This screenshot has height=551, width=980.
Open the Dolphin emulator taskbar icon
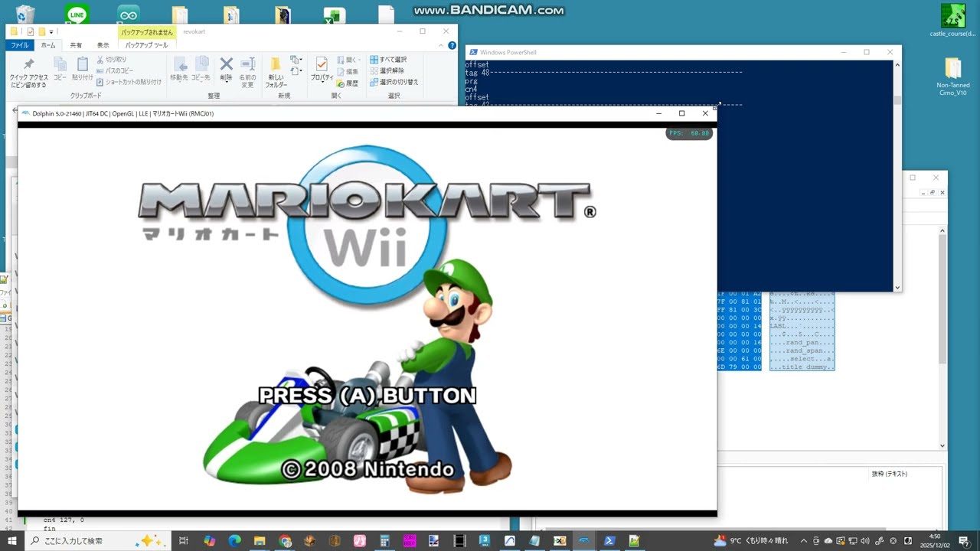pos(584,541)
